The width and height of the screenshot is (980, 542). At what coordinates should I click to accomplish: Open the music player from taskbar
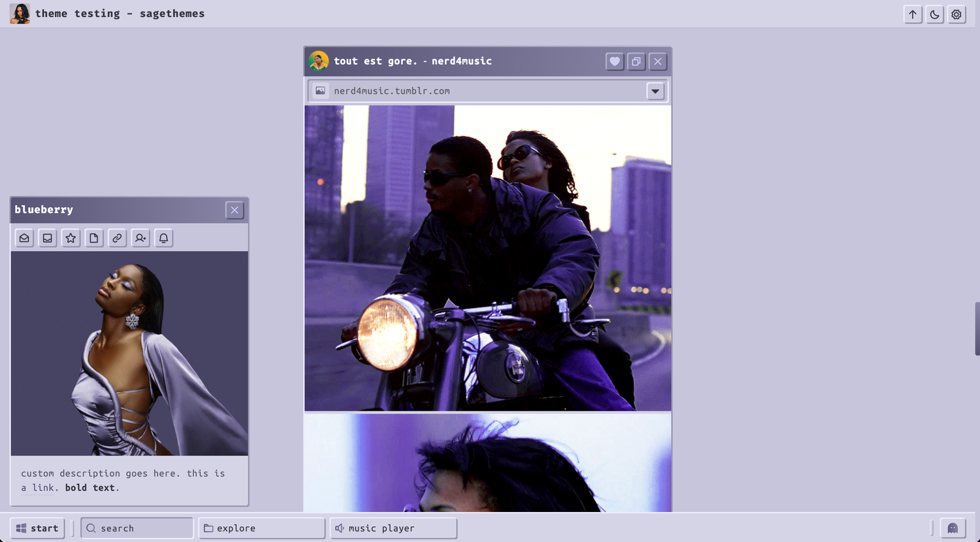click(x=393, y=528)
